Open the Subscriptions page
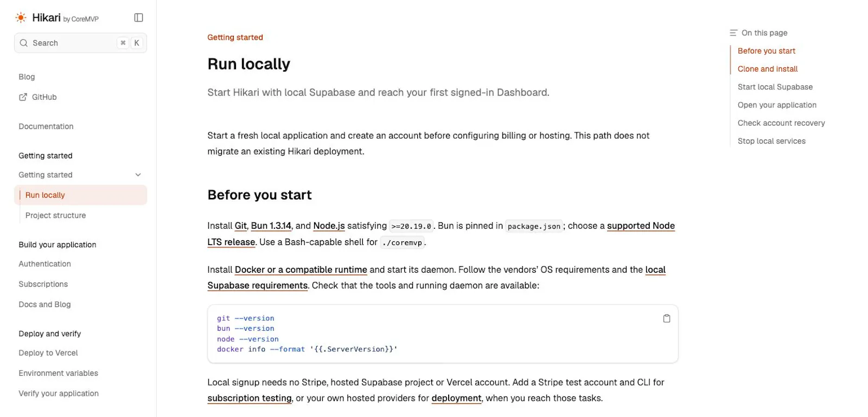Screen dimensions: 868x417 (43, 284)
